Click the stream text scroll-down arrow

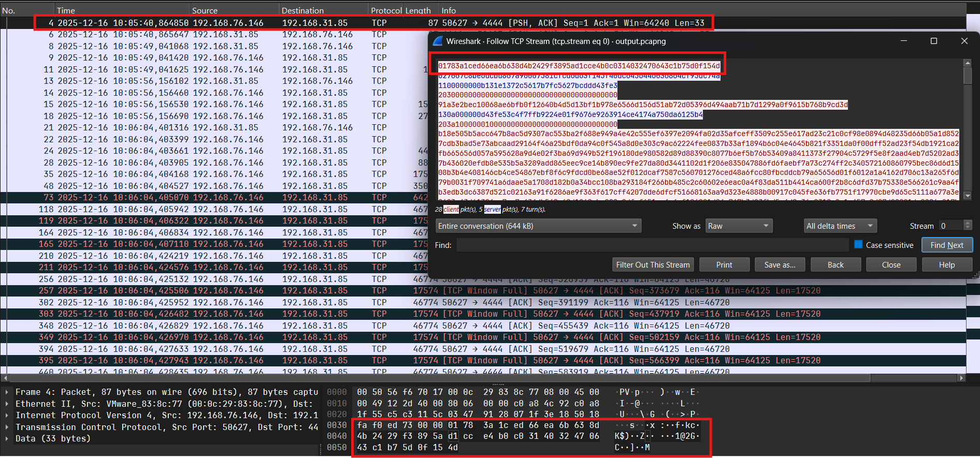(x=967, y=196)
